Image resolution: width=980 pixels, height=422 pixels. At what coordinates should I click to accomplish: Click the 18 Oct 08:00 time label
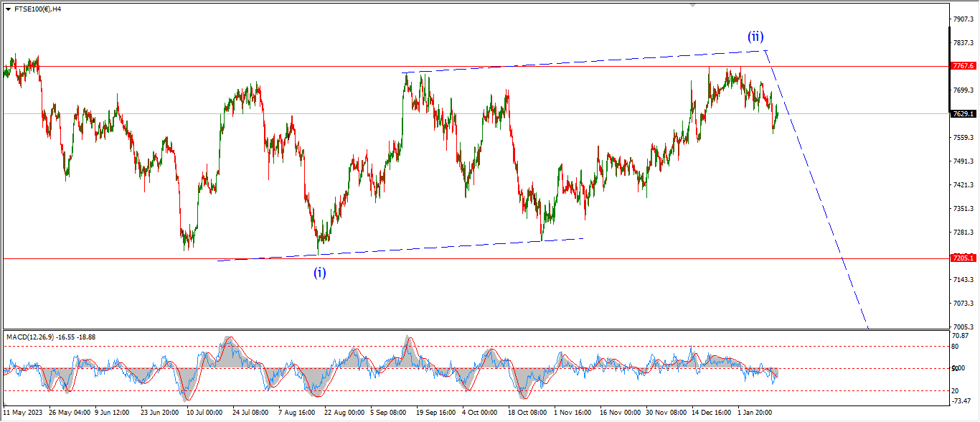[527, 413]
